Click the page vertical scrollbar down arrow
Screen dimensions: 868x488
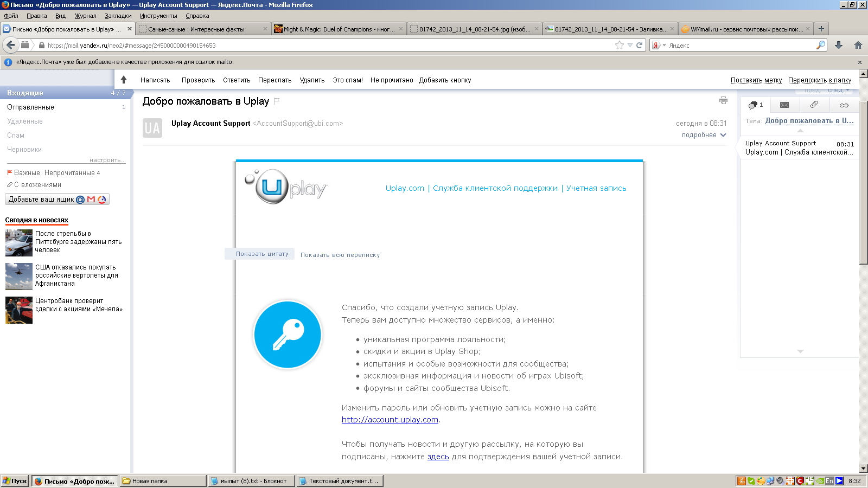(864, 468)
